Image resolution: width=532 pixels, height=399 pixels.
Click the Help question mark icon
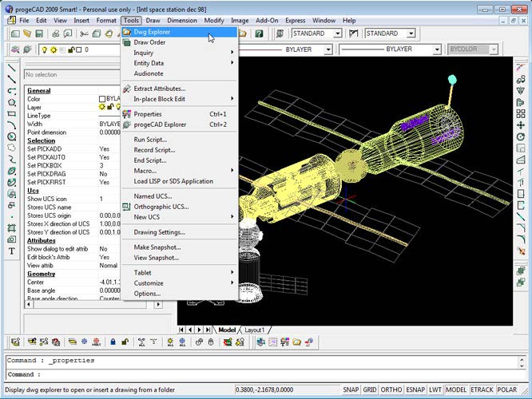(259, 34)
